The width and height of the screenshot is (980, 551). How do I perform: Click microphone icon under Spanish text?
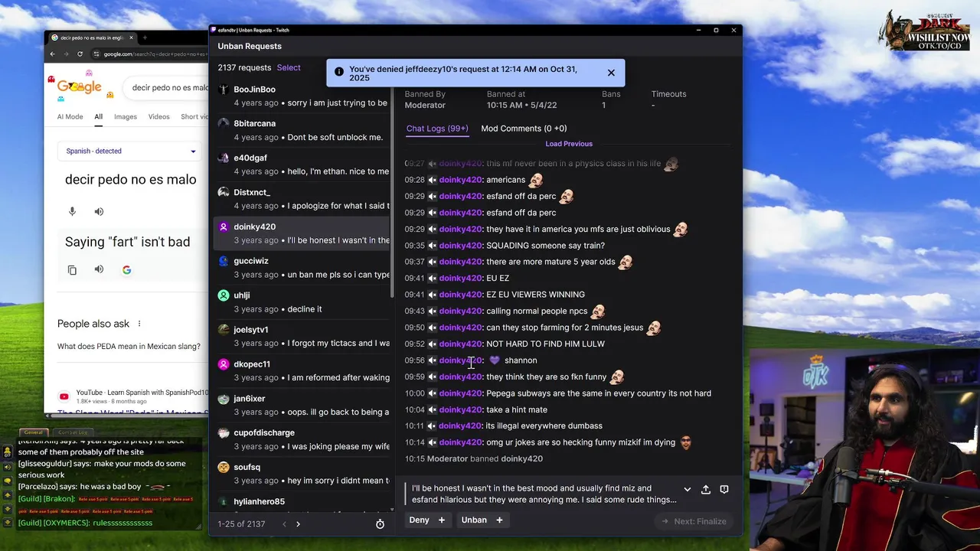tap(72, 212)
